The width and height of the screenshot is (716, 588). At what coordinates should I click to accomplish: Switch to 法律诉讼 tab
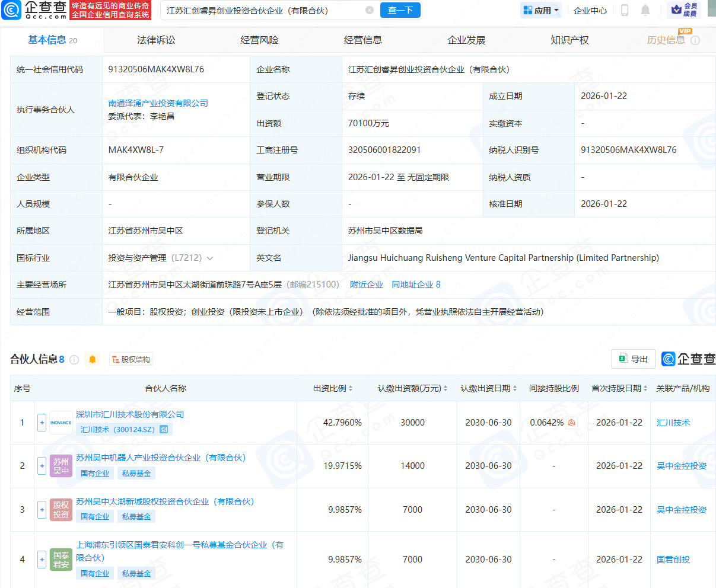tap(156, 40)
